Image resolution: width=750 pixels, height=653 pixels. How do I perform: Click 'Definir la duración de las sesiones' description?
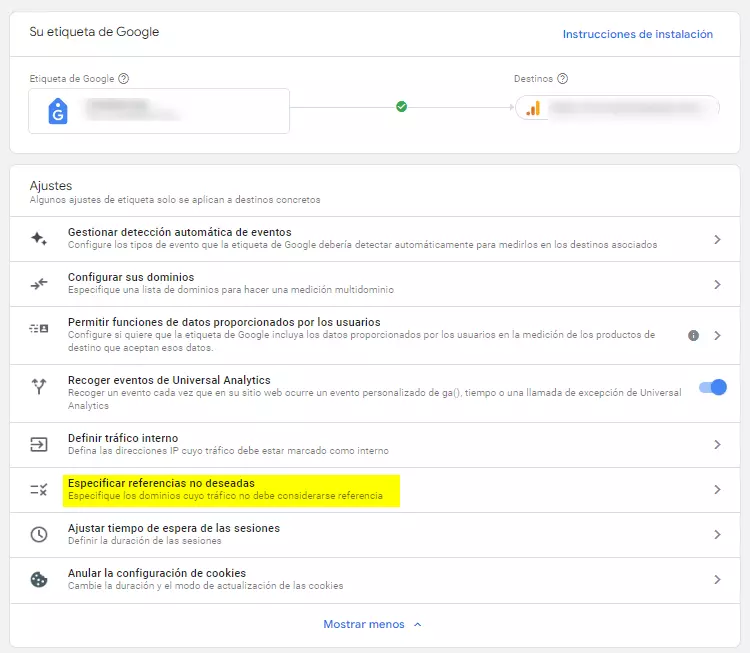[x=144, y=541]
